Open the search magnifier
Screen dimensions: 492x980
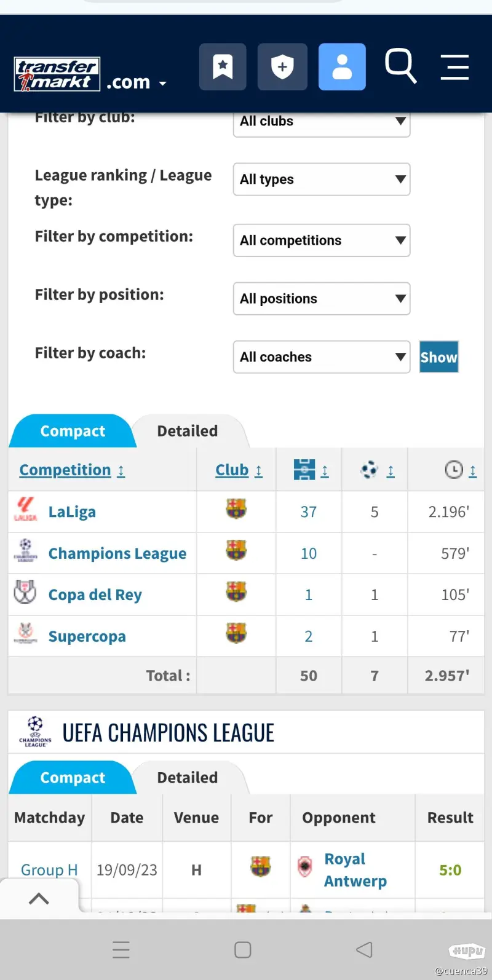coord(400,66)
